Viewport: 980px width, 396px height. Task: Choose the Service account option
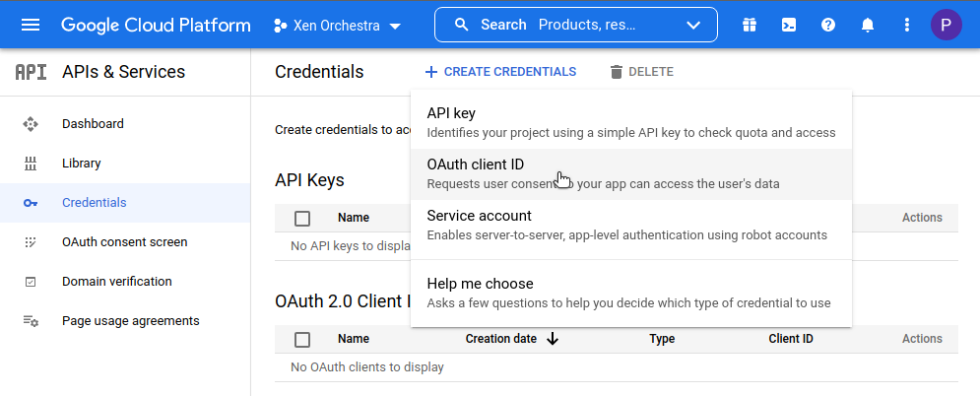(630, 225)
